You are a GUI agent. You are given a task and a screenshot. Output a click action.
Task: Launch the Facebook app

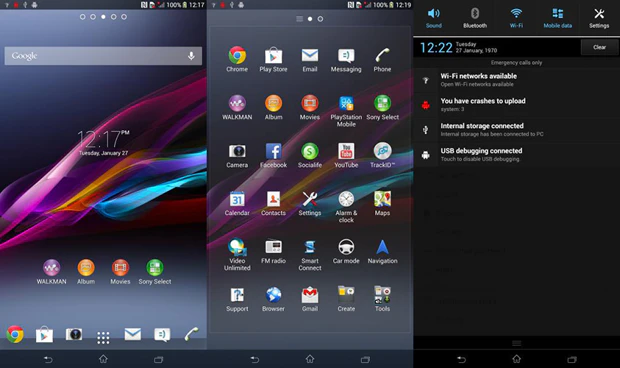[x=273, y=155]
